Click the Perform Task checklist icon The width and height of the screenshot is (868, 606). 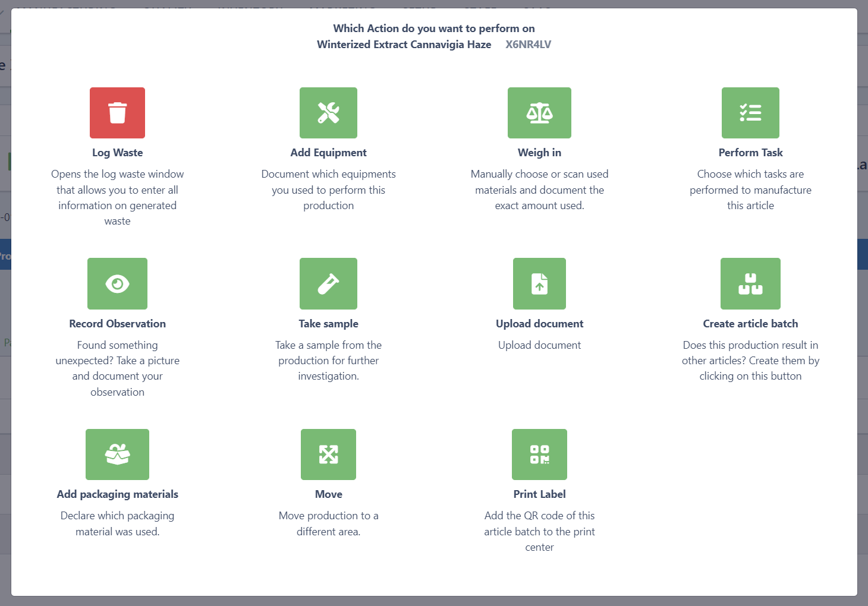click(x=750, y=113)
